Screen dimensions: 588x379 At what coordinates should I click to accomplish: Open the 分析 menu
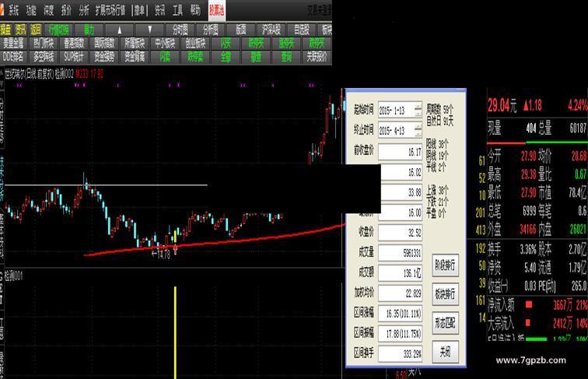tap(84, 11)
